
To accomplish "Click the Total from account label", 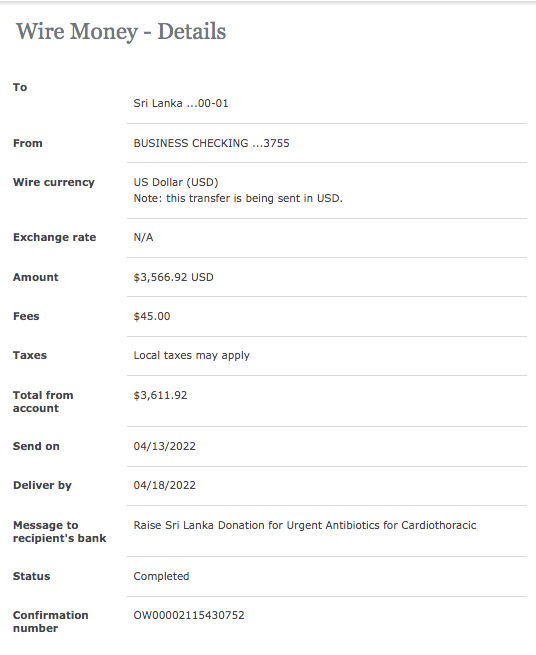I will (43, 401).
